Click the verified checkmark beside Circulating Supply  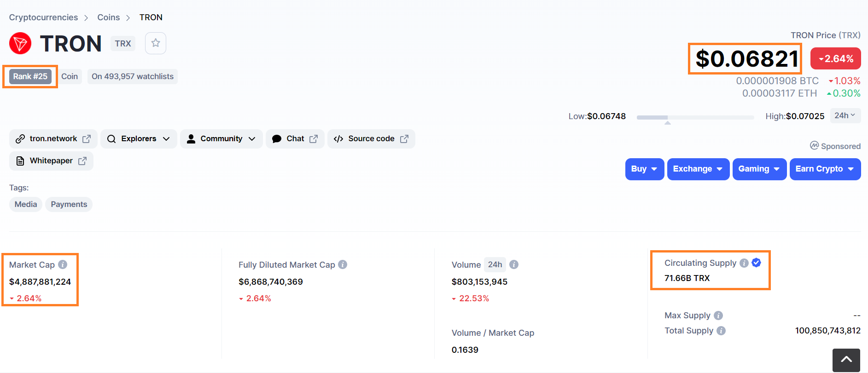click(x=756, y=263)
